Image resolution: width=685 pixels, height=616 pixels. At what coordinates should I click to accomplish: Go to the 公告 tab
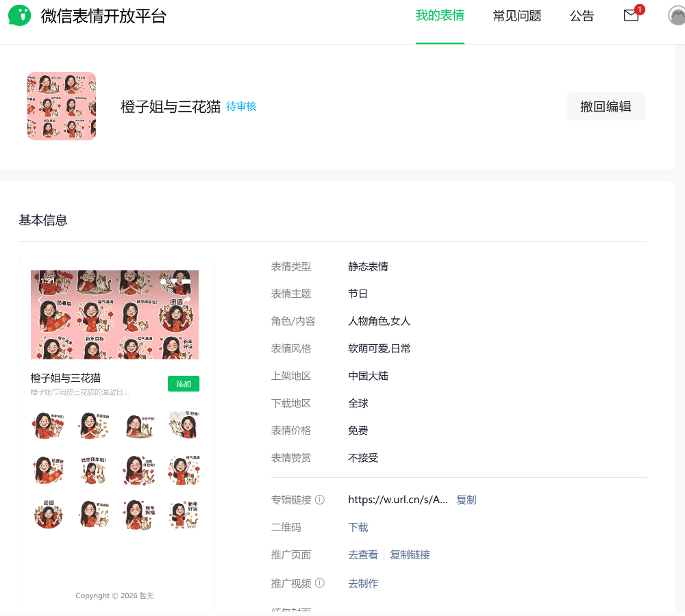coord(582,16)
